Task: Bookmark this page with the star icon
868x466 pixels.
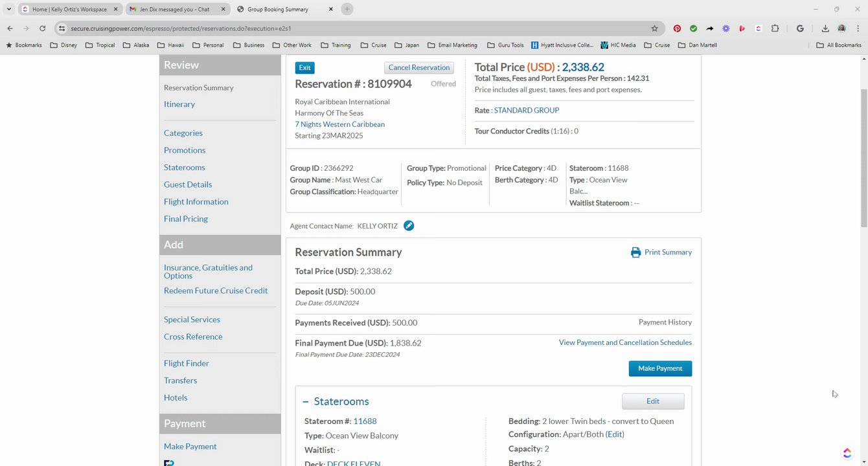Action: [x=654, y=28]
